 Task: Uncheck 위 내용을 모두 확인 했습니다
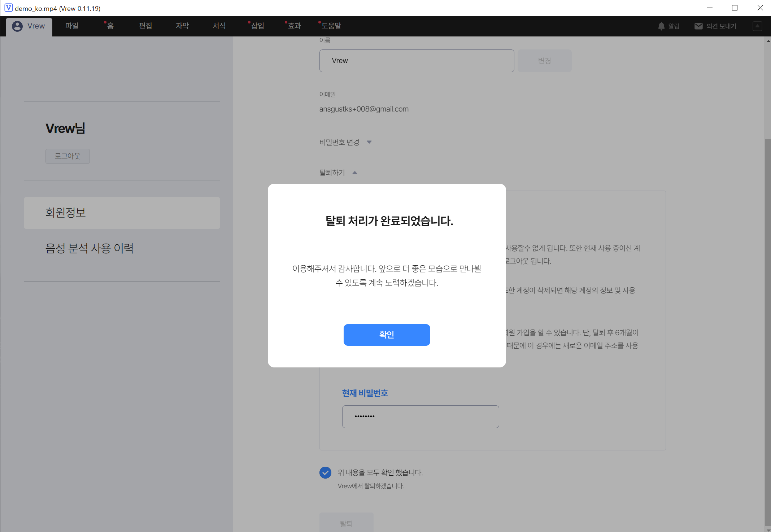tap(325, 472)
